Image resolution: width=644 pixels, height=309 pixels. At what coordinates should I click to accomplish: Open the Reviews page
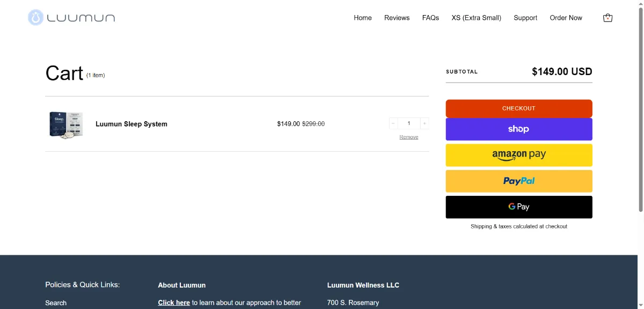coord(397,18)
